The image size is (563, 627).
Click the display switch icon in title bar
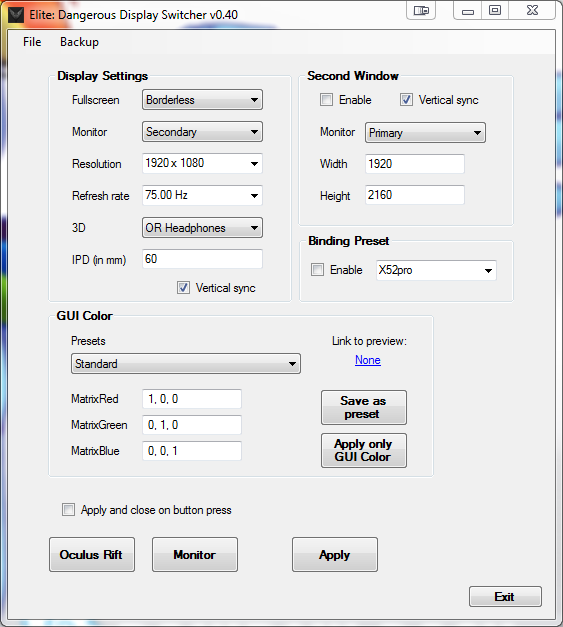point(421,10)
